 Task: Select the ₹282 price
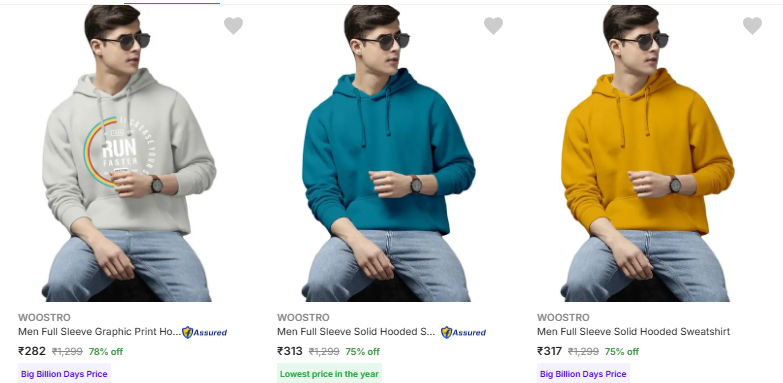click(x=32, y=351)
